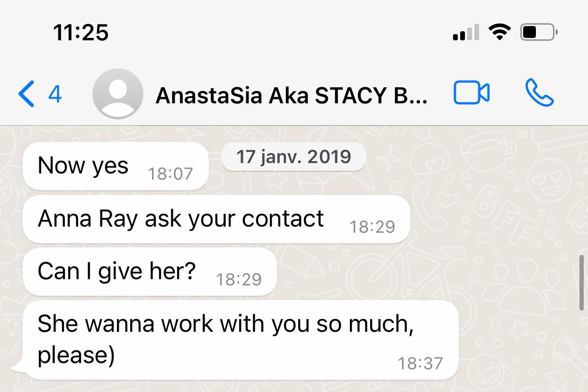Viewport: 588px width, 392px height.
Task: Tap the 18:37 timestamp on last message
Action: point(420,364)
